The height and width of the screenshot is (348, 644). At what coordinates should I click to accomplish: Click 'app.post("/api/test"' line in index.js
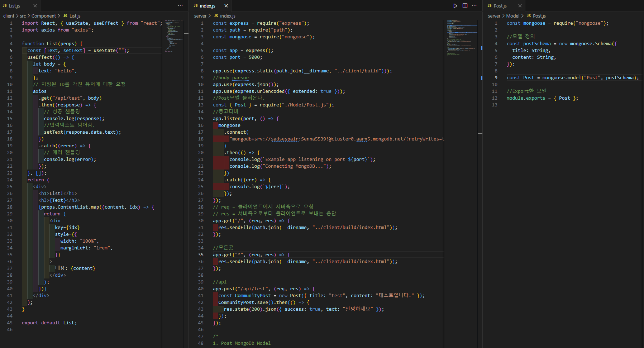point(264,289)
